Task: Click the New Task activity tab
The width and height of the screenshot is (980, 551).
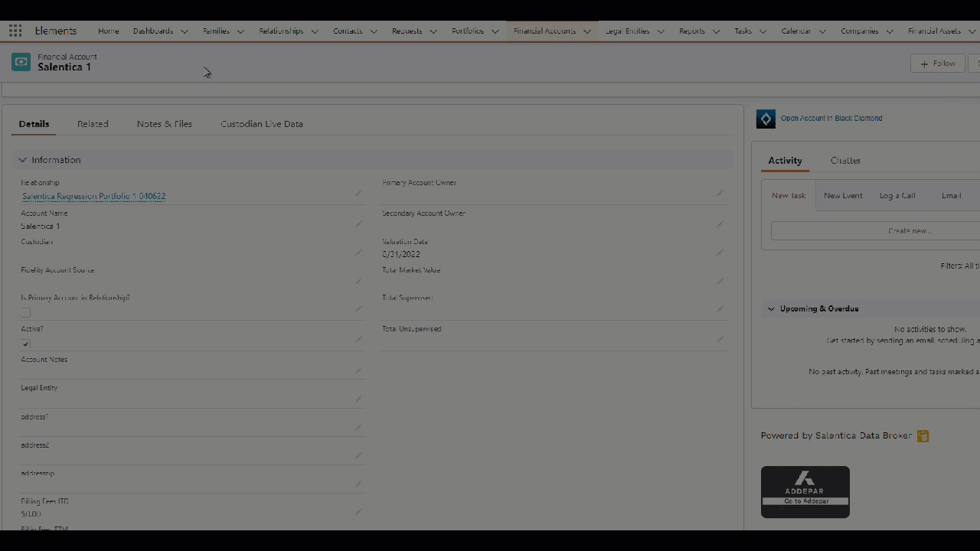Action: click(789, 196)
